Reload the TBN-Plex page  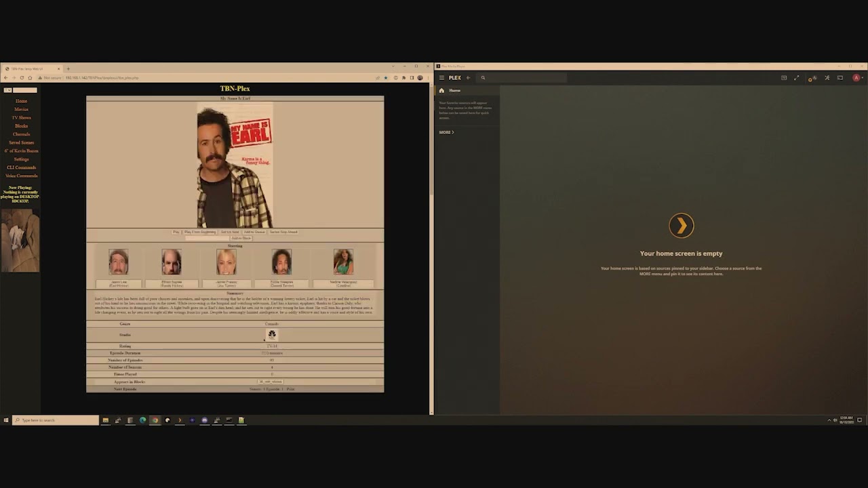22,78
